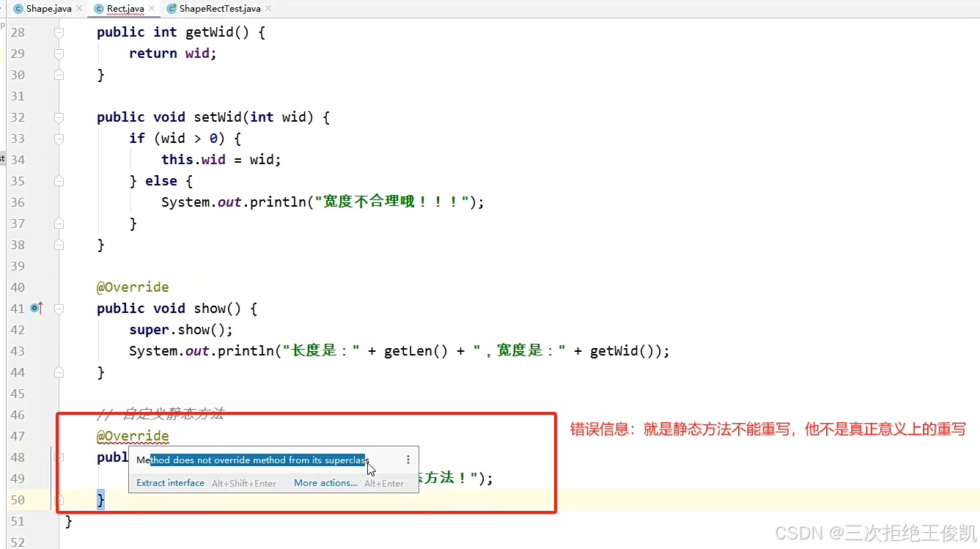Open the three-dot menu in the error tooltip
980x549 pixels.
[408, 460]
